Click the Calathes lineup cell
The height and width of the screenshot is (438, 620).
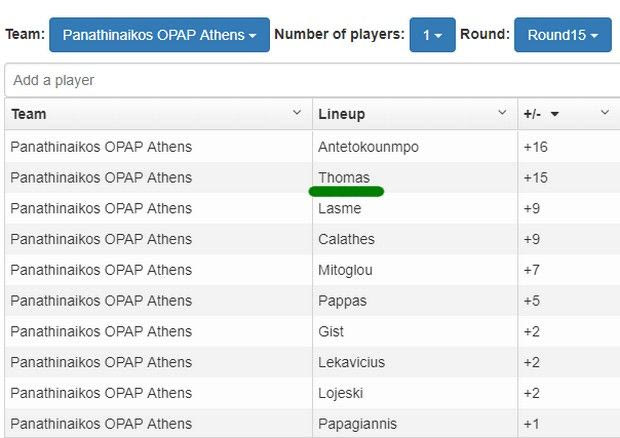pos(347,240)
